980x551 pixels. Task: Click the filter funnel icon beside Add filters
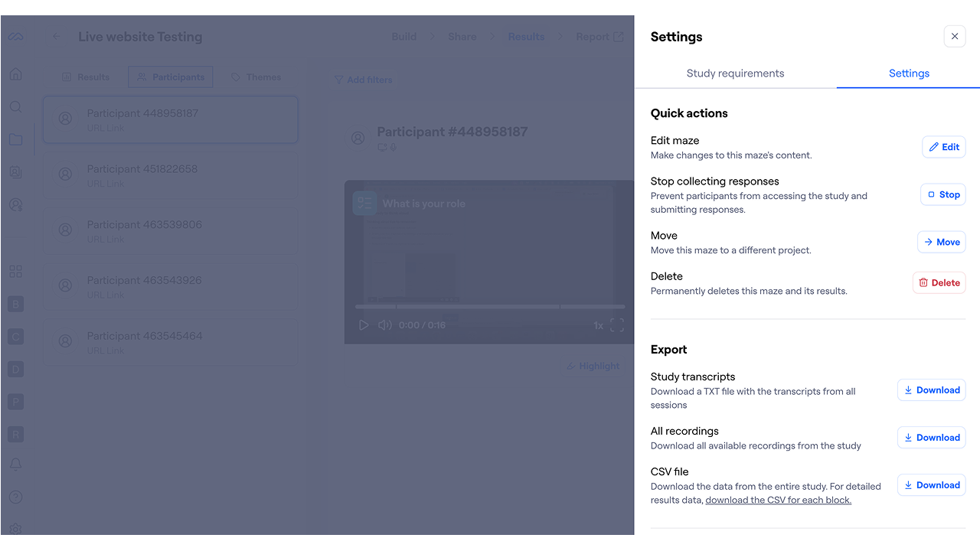pos(338,80)
